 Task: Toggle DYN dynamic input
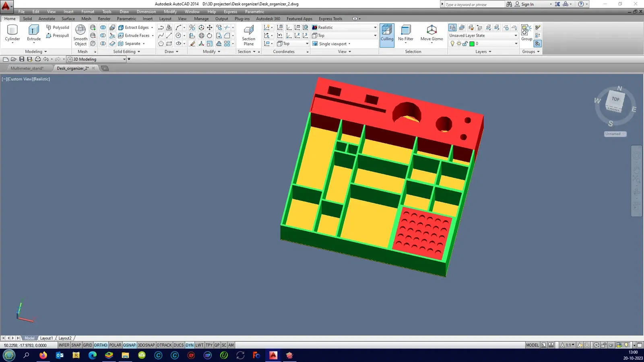tap(190, 345)
